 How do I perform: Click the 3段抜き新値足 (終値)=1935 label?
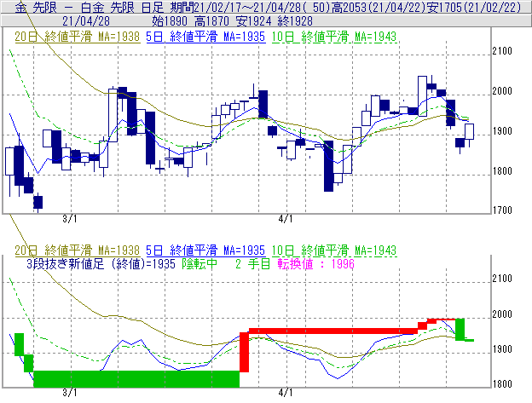pyautogui.click(x=101, y=264)
